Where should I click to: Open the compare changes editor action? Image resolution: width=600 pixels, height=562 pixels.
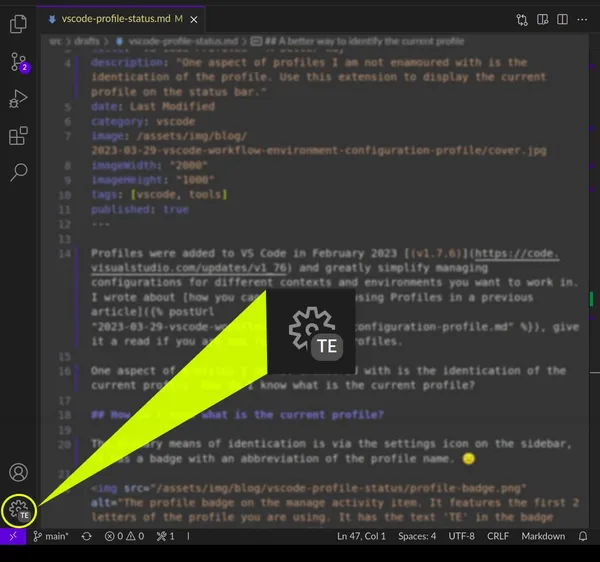point(522,19)
